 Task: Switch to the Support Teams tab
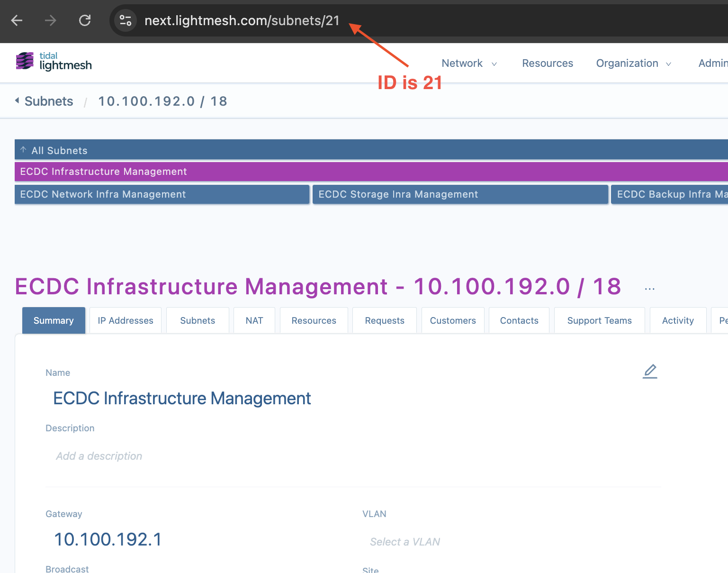pos(600,320)
